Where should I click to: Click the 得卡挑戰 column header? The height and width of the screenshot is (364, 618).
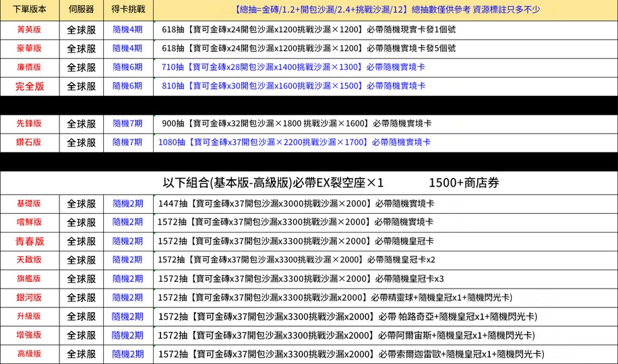click(x=128, y=9)
